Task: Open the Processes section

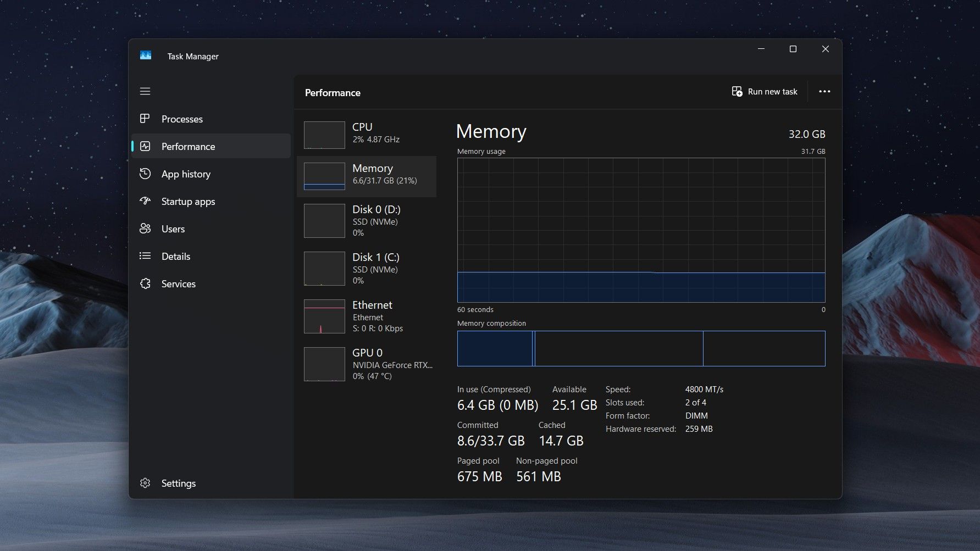Action: pos(182,119)
